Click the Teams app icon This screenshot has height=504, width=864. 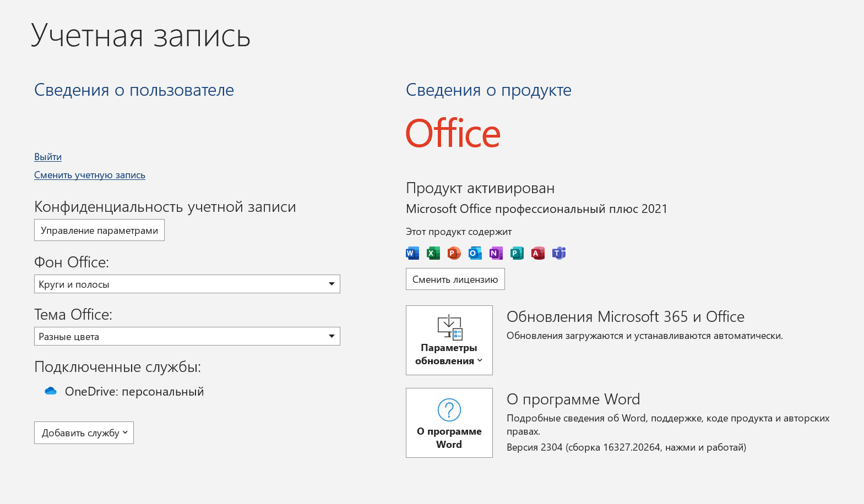click(x=559, y=253)
